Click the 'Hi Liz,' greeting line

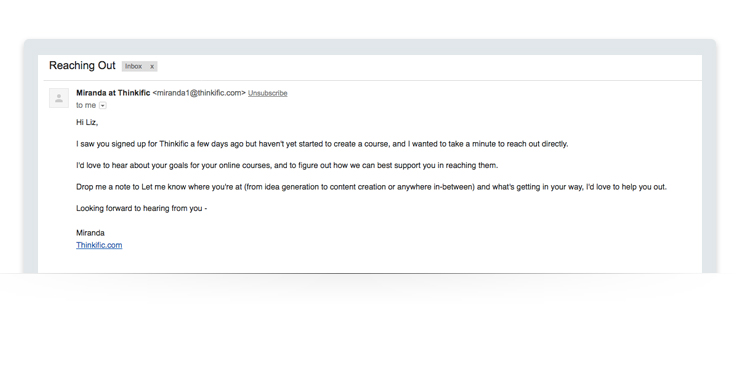pyautogui.click(x=87, y=122)
